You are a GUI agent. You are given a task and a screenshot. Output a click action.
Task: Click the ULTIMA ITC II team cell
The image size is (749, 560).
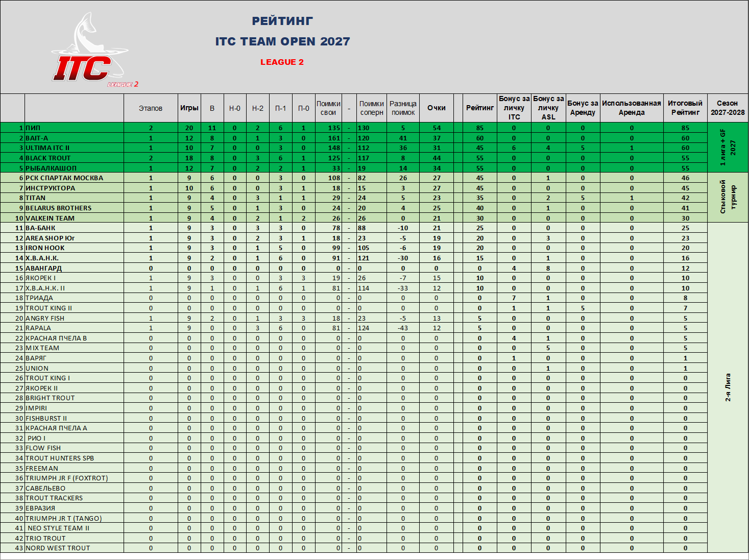pyautogui.click(x=74, y=148)
